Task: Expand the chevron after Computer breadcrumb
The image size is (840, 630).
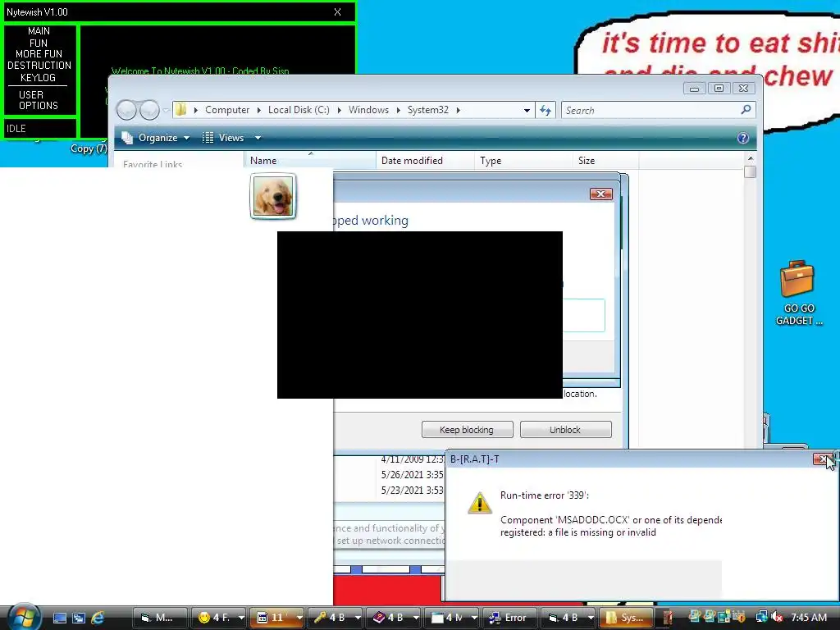Action: coord(258,110)
